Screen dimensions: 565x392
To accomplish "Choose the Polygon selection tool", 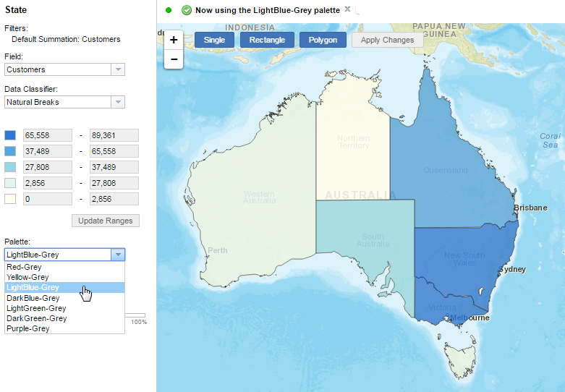I will [323, 40].
